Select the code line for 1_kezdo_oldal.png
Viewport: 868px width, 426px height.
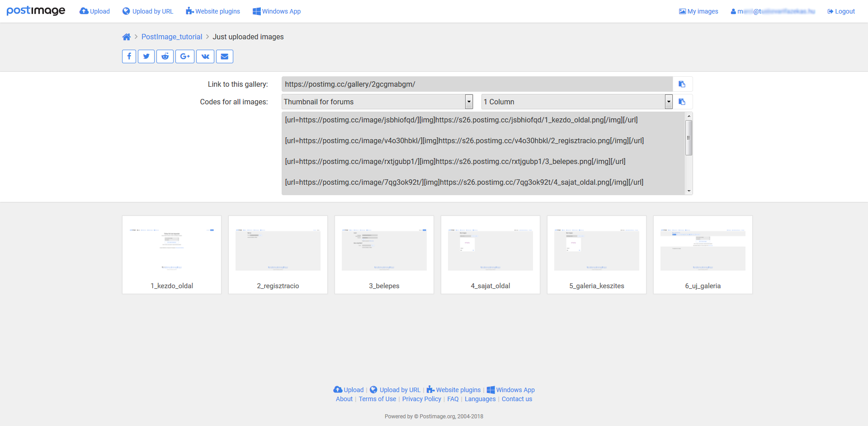pos(461,120)
